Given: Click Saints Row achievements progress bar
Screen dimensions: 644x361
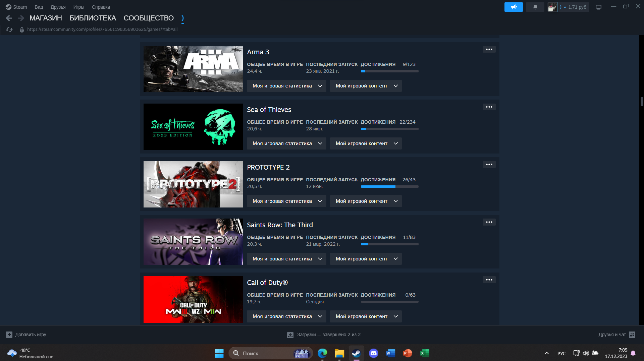Looking at the screenshot, I should click(389, 244).
